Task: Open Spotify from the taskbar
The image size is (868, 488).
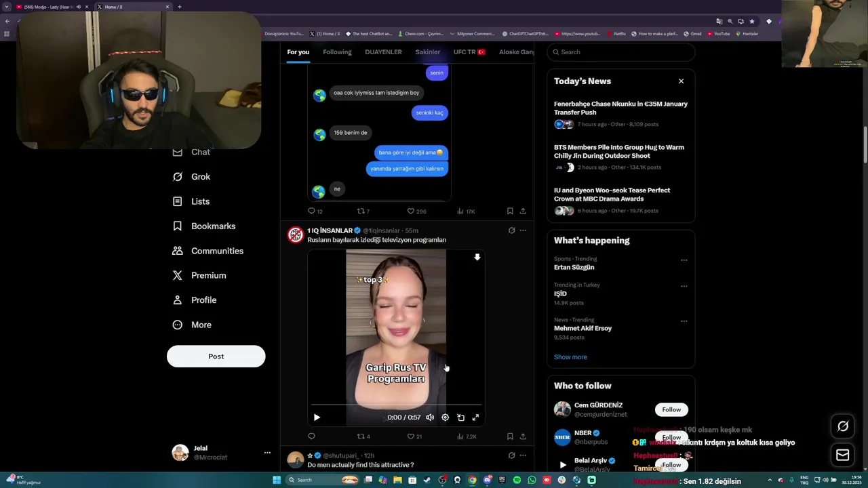Action: pos(517,480)
